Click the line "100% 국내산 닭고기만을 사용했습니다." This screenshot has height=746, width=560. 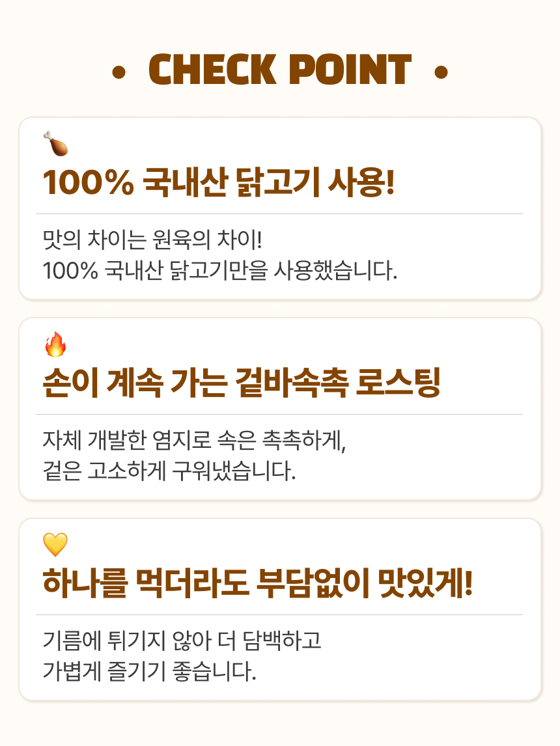pyautogui.click(x=219, y=270)
